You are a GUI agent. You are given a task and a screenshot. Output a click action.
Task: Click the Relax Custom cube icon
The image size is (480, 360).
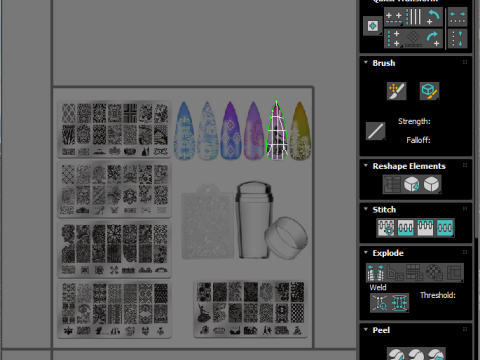pos(431,184)
